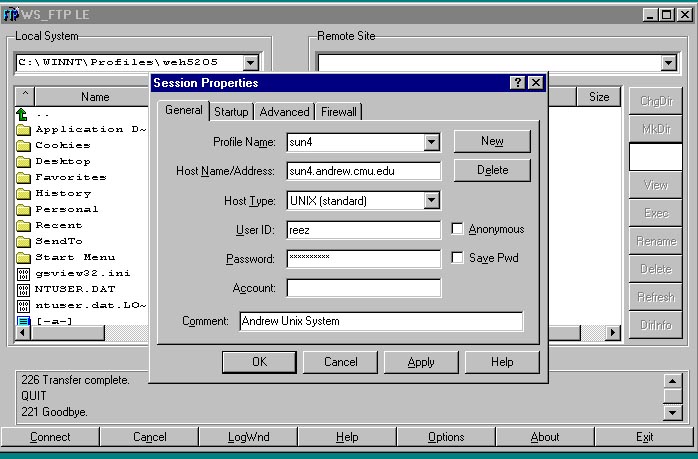Click Cancel in Session Properties dialog

coord(341,362)
